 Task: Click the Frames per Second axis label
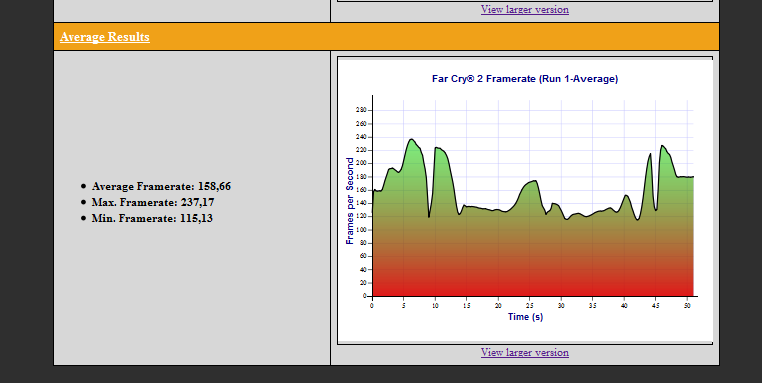(350, 201)
